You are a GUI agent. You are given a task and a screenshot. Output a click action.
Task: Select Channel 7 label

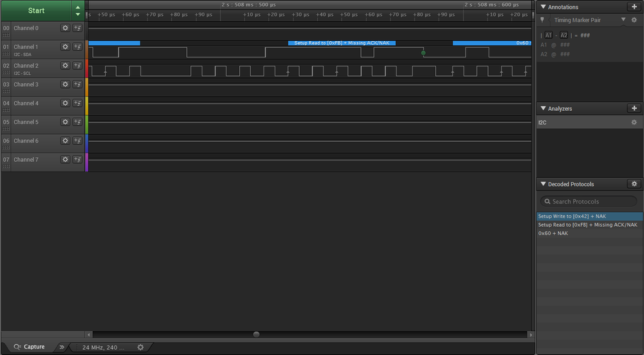point(26,159)
